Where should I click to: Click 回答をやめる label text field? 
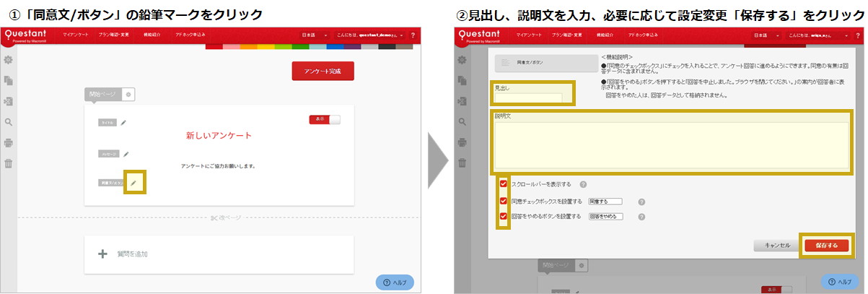tap(605, 216)
